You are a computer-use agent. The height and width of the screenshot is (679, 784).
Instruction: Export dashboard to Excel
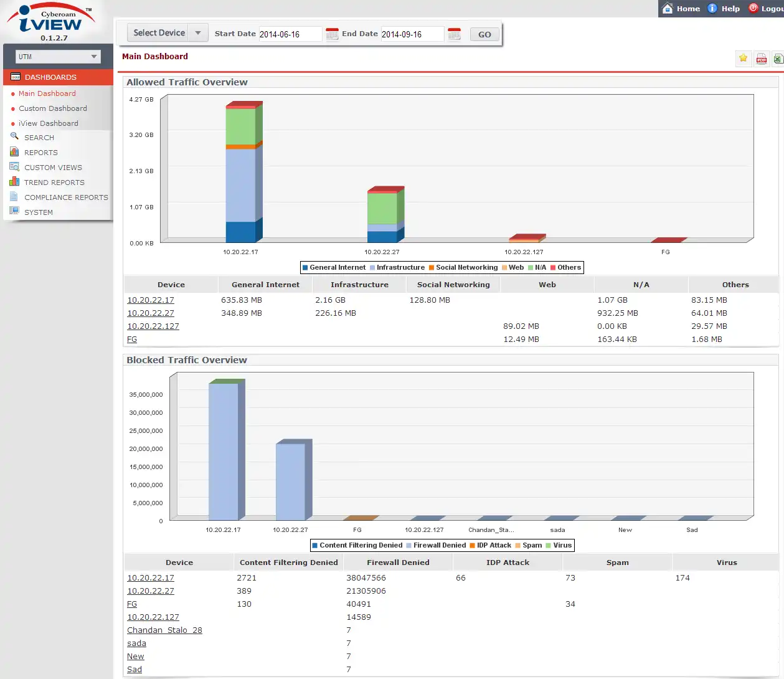(x=778, y=59)
